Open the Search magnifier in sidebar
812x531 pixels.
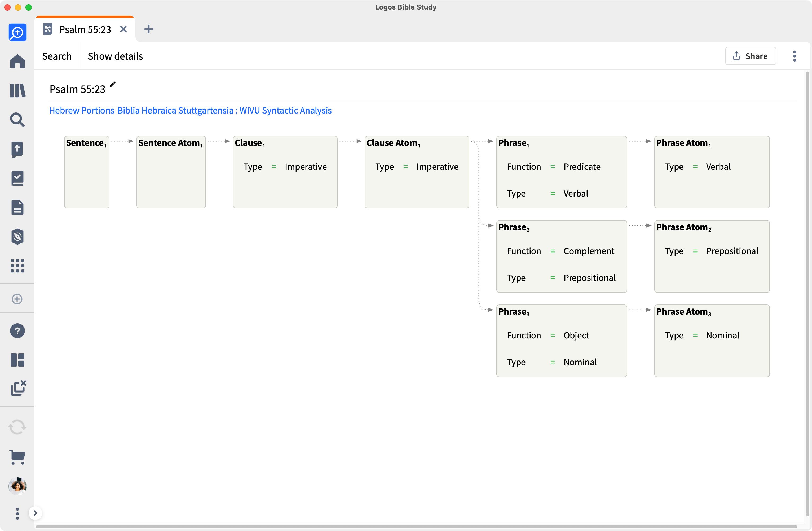pos(17,120)
